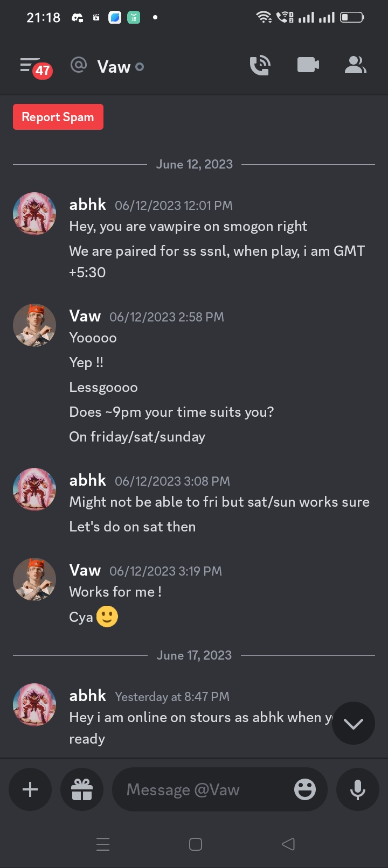This screenshot has width=388, height=868.
Task: Tap Vaw's avatar on the Yooooo message
Action: point(34,325)
